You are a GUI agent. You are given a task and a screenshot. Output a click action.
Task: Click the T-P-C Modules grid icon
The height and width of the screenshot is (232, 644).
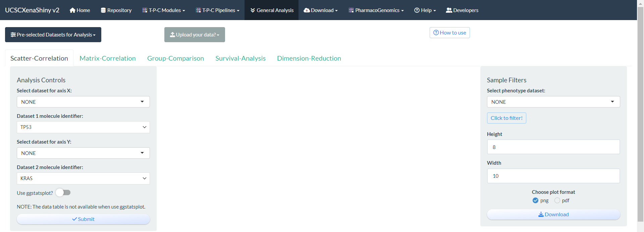[x=145, y=10]
